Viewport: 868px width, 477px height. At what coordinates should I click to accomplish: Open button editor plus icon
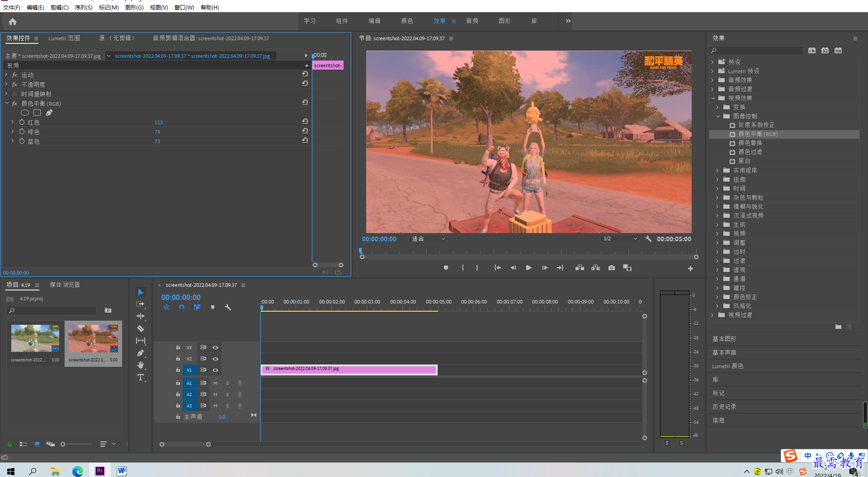[690, 268]
